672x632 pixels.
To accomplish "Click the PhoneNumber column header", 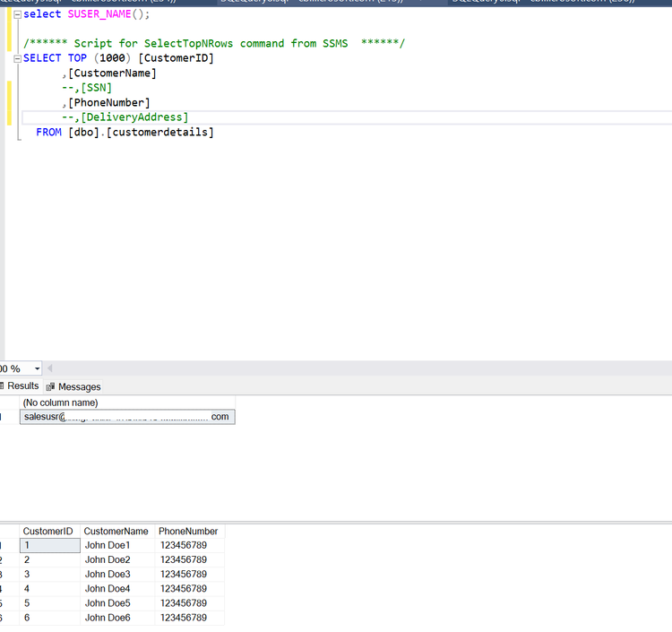I will pyautogui.click(x=189, y=532).
